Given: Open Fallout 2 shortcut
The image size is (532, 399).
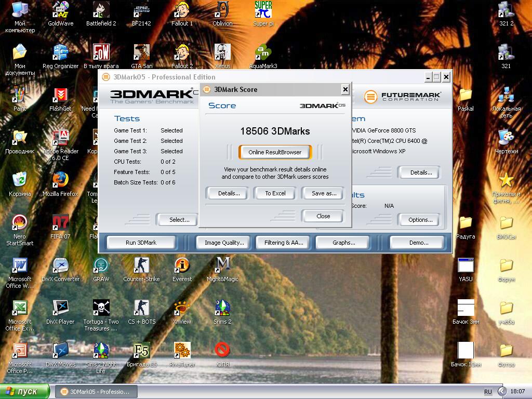Looking at the screenshot, I should pos(182,56).
